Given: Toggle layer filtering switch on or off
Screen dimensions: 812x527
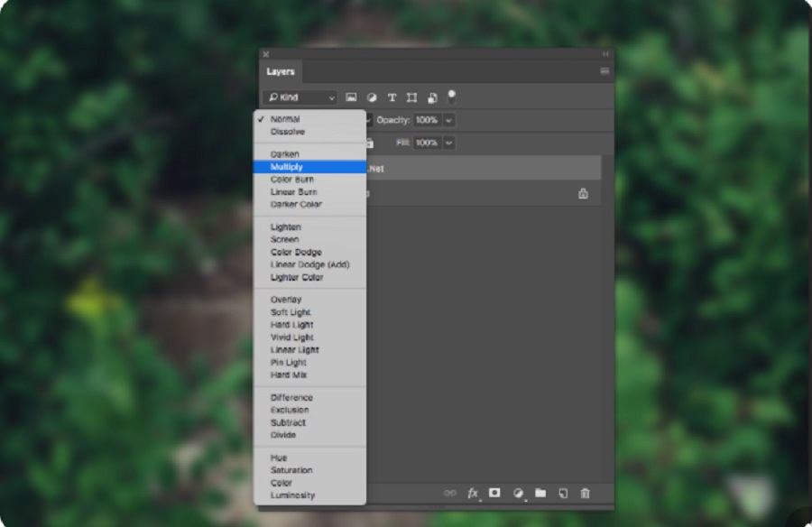Looking at the screenshot, I should pos(452,96).
